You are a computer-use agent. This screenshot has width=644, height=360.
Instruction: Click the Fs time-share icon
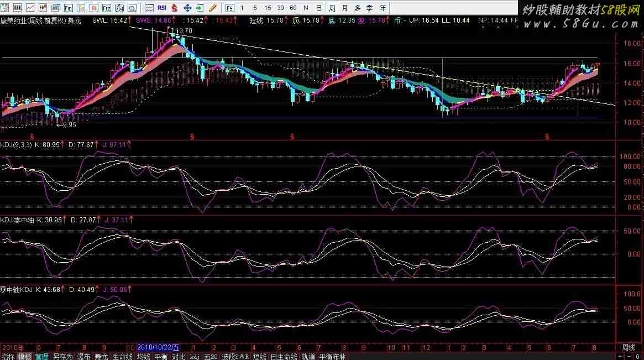point(229,8)
